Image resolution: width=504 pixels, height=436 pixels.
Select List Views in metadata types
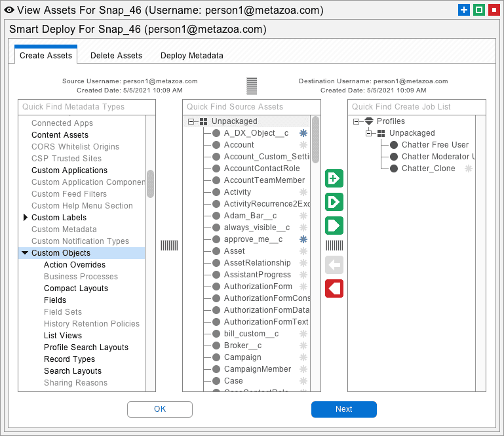[x=63, y=336]
